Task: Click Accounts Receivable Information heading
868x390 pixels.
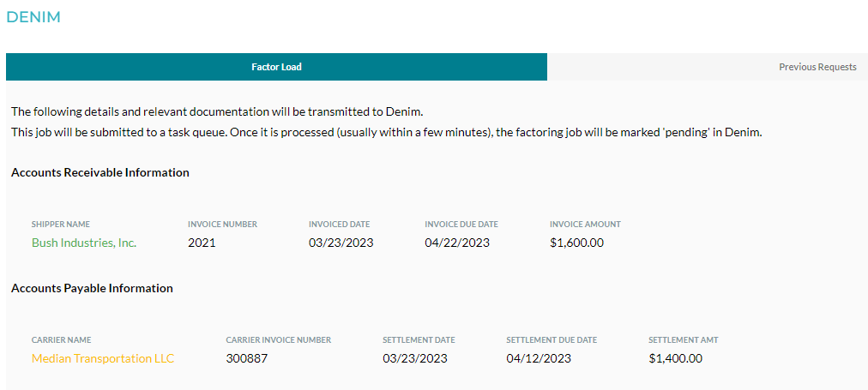Action: (x=100, y=172)
